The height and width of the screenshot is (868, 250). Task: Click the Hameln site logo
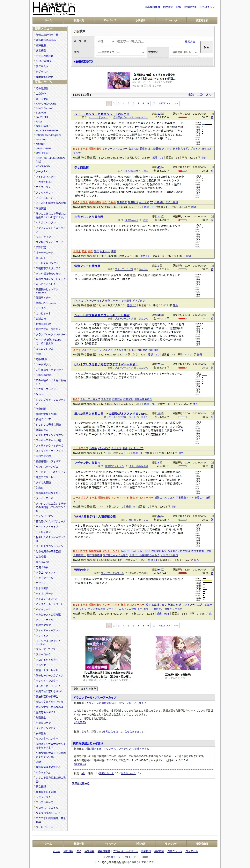[x=54, y=8]
